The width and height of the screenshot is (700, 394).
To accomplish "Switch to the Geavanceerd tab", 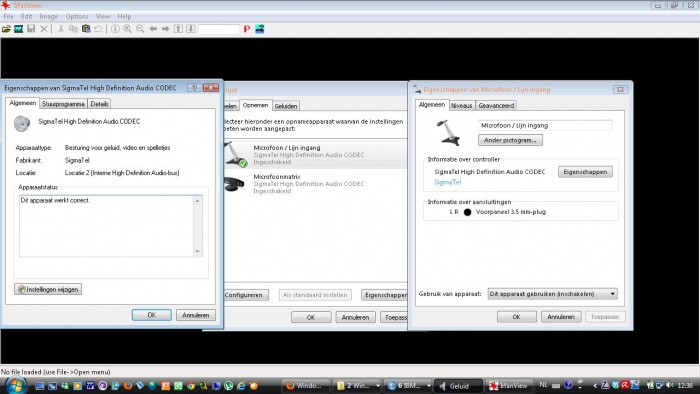I will click(x=496, y=105).
